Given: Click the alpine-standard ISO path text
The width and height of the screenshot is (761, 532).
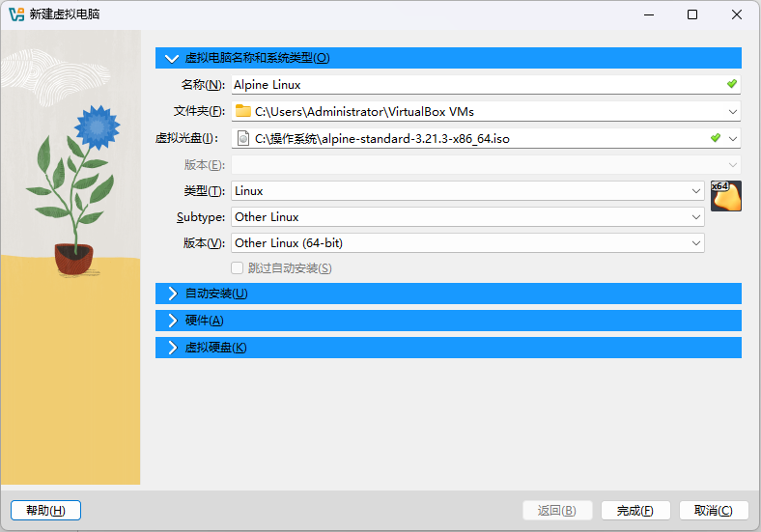Looking at the screenshot, I should click(382, 139).
